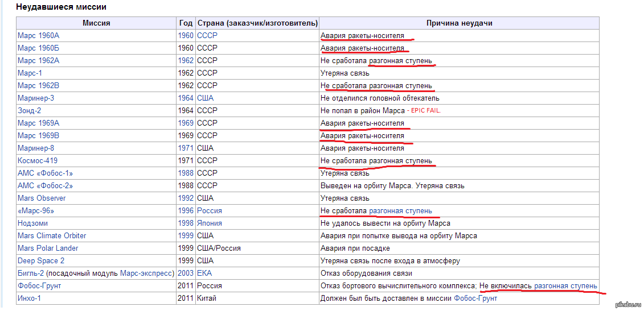The width and height of the screenshot is (644, 311).
Task: Open the Россия country link in «Марс-96» row
Action: pos(210,210)
